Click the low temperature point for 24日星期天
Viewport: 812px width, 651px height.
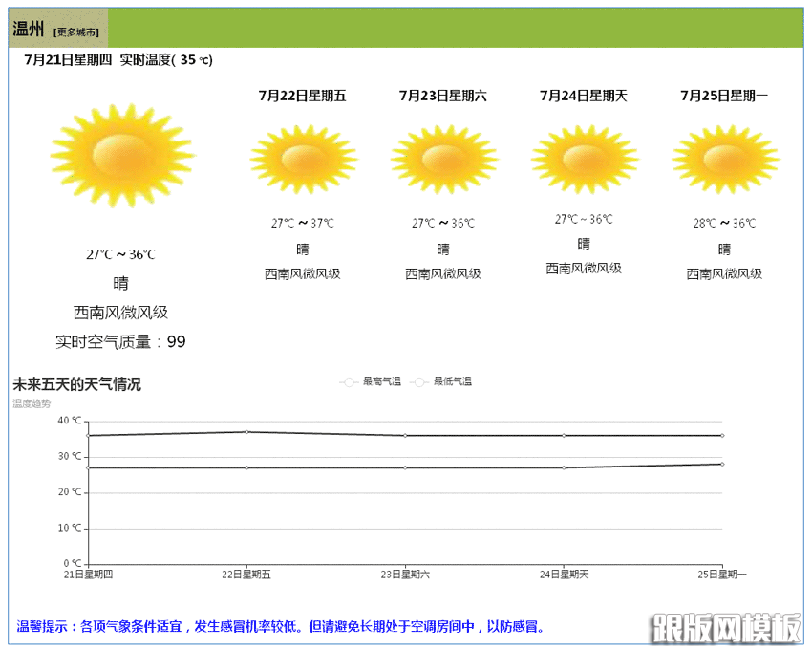[x=564, y=467]
